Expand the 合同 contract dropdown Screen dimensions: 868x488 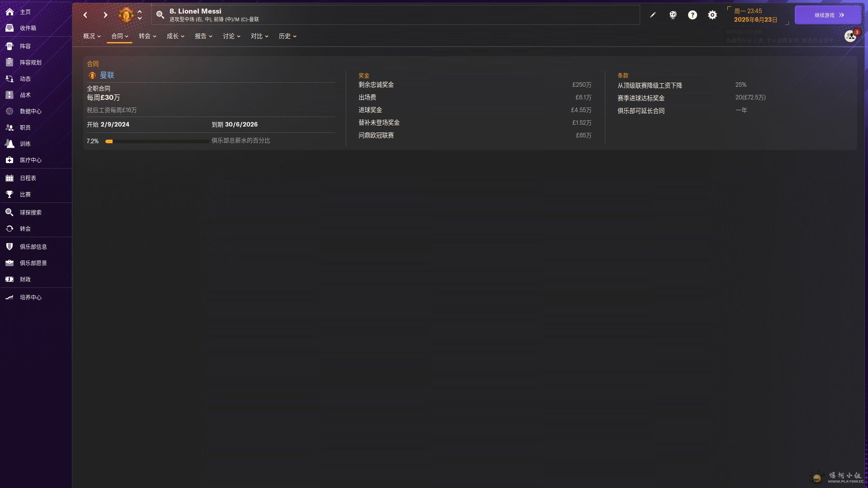(x=120, y=36)
